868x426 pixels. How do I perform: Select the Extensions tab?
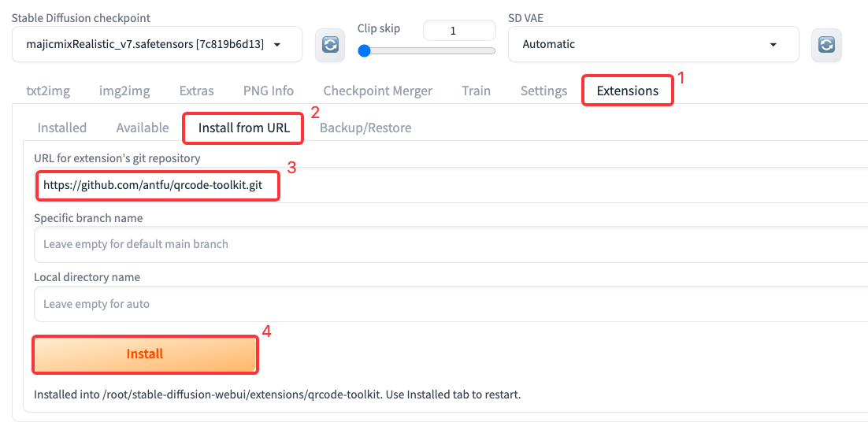click(x=627, y=91)
